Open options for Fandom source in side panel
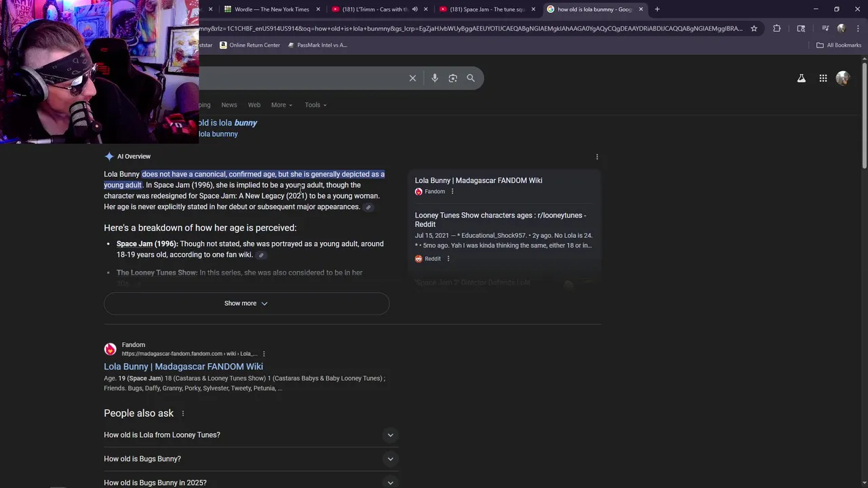This screenshot has height=488, width=868. click(452, 192)
